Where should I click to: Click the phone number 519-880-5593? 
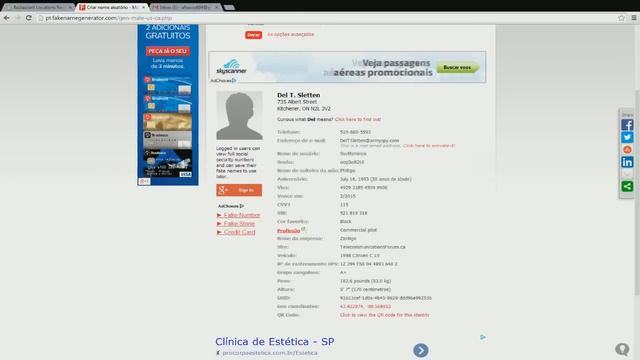(x=355, y=132)
